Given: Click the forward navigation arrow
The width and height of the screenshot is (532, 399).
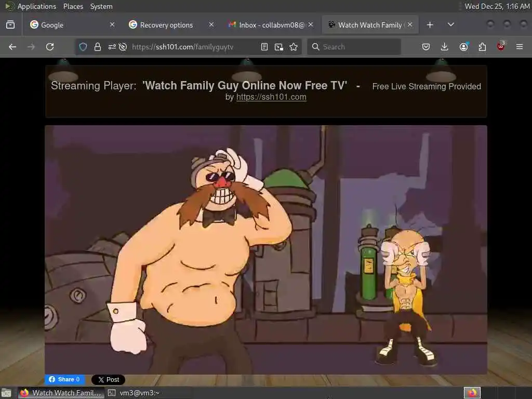Looking at the screenshot, I should [31, 47].
